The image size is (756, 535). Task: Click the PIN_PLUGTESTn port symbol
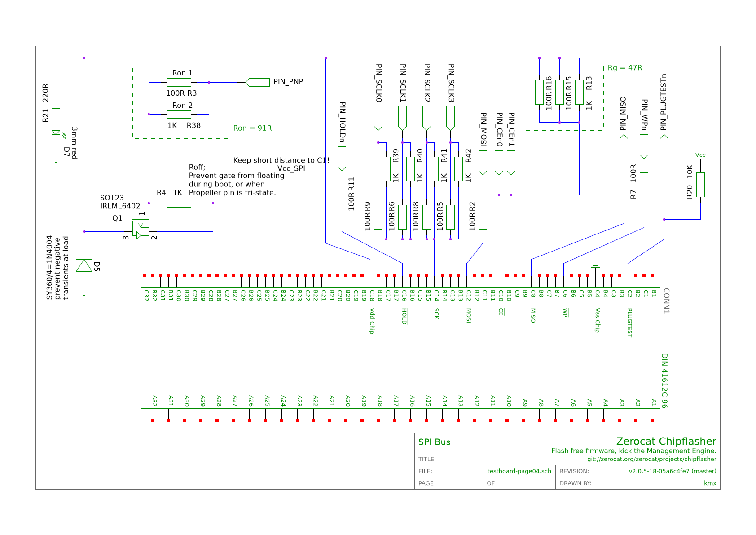(x=664, y=146)
